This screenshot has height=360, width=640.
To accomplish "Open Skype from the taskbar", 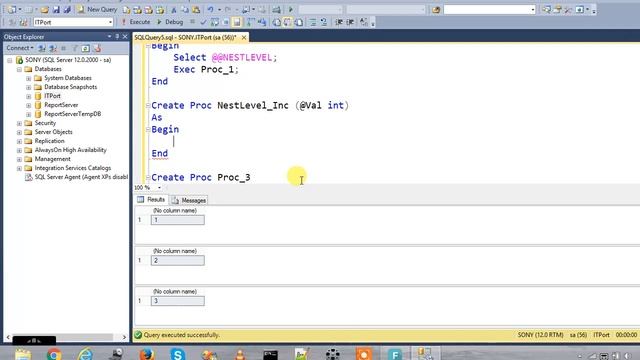I will 178,353.
